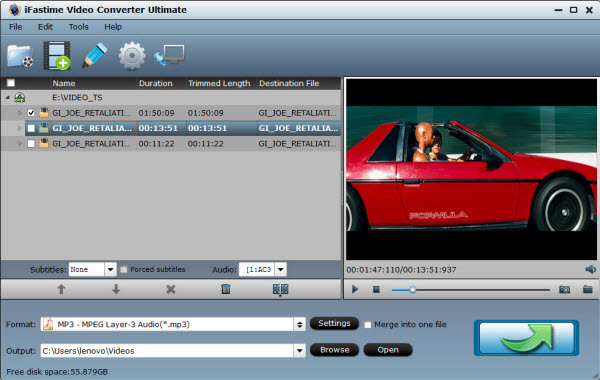The width and height of the screenshot is (600, 380).
Task: Open the Help menu
Action: click(x=113, y=27)
